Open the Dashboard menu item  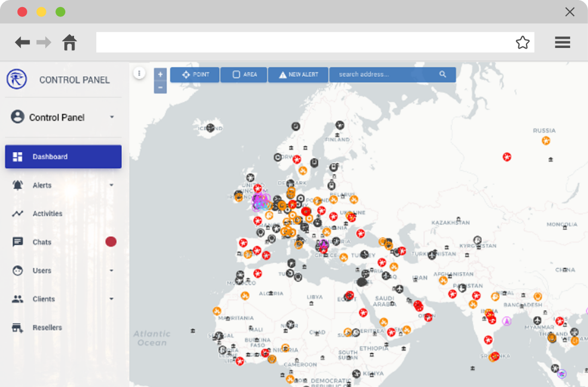[x=63, y=157]
